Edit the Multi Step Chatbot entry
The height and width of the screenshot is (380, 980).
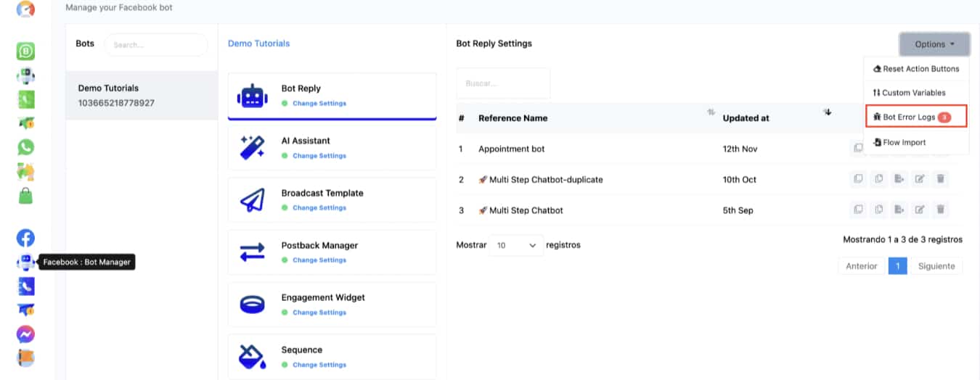[x=920, y=210]
